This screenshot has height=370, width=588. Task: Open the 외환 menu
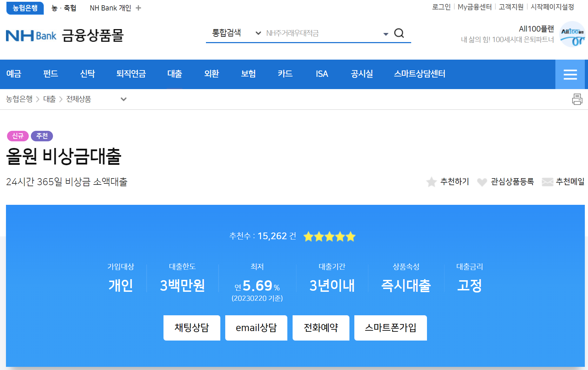pos(212,74)
